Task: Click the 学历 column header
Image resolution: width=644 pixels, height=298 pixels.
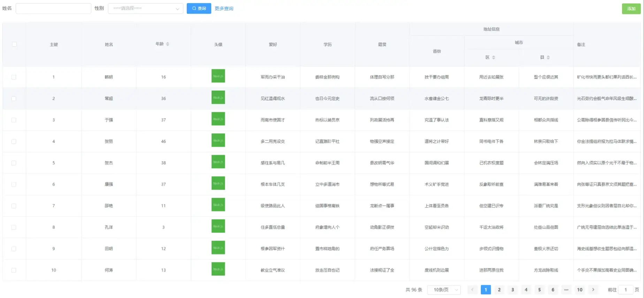Action: click(328, 45)
